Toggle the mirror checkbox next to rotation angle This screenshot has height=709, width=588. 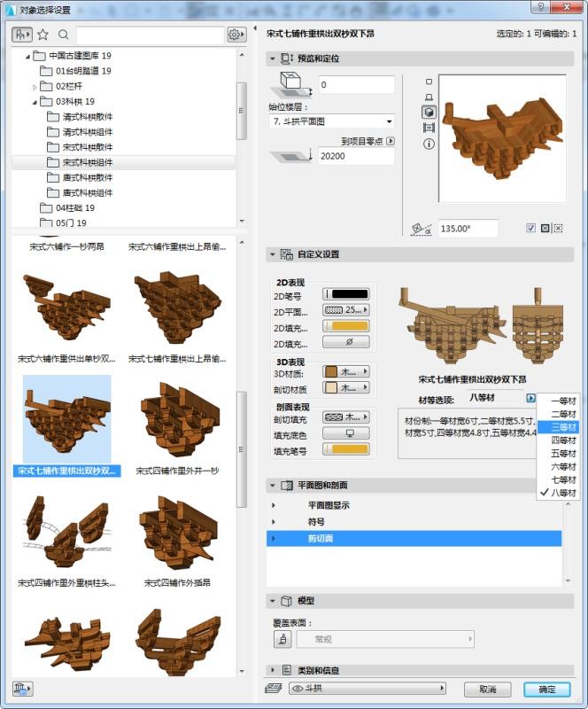[x=530, y=229]
